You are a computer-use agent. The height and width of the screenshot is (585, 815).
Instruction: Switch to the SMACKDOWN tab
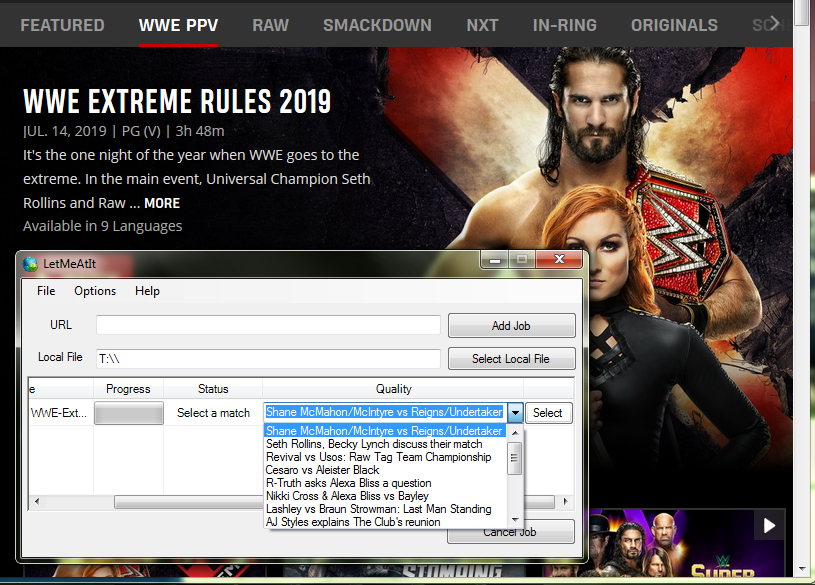pyautogui.click(x=377, y=25)
